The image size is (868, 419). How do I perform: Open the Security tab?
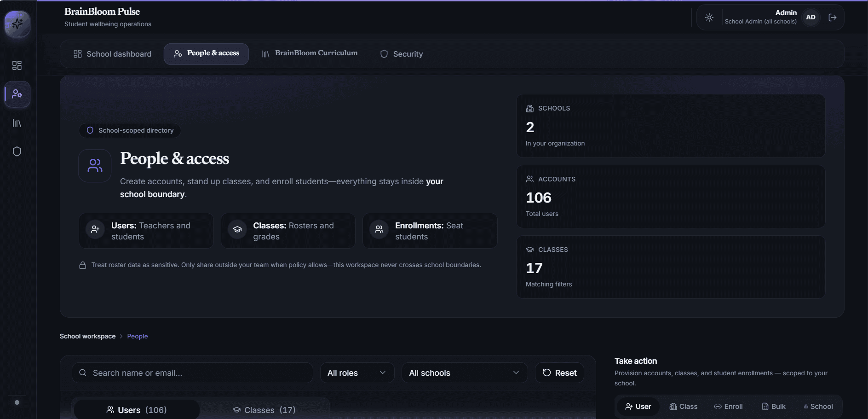(x=402, y=54)
